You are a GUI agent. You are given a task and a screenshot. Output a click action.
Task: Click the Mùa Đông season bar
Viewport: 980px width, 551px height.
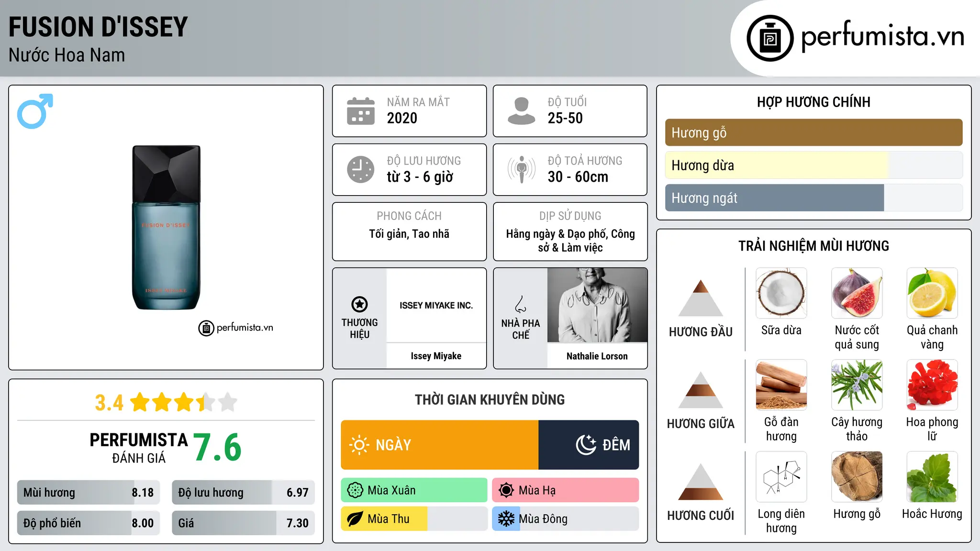[x=565, y=519]
